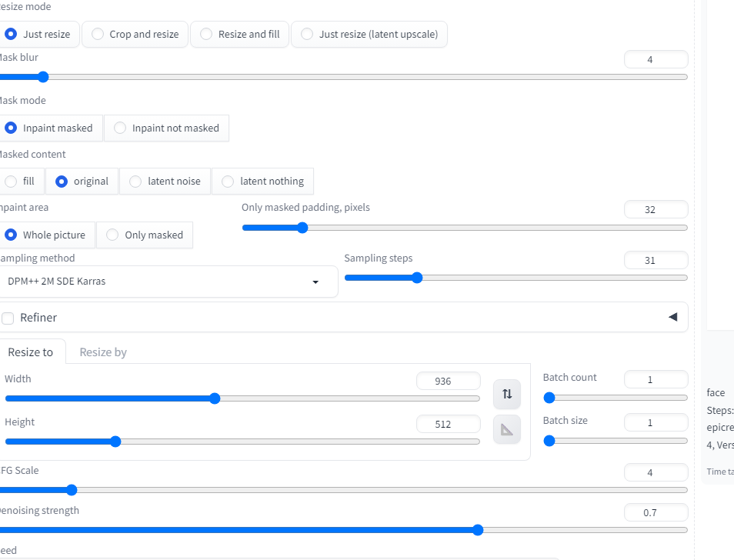The height and width of the screenshot is (560, 734).
Task: Set masked content to latent noise
Action: click(x=165, y=181)
